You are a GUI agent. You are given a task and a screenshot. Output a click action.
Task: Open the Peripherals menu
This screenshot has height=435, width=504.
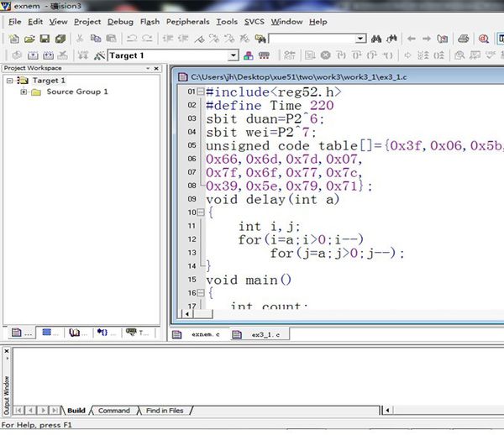[187, 21]
